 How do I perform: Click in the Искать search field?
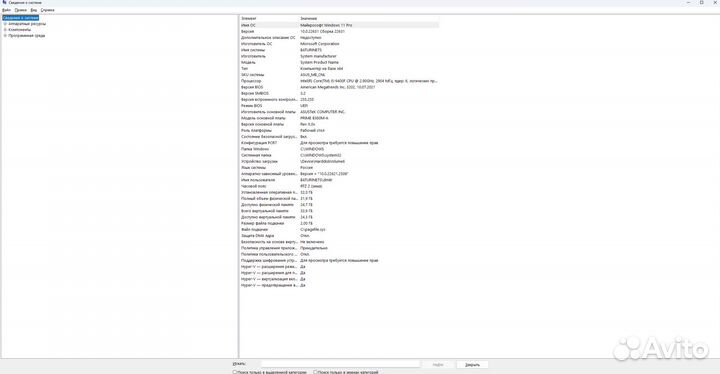pos(340,364)
